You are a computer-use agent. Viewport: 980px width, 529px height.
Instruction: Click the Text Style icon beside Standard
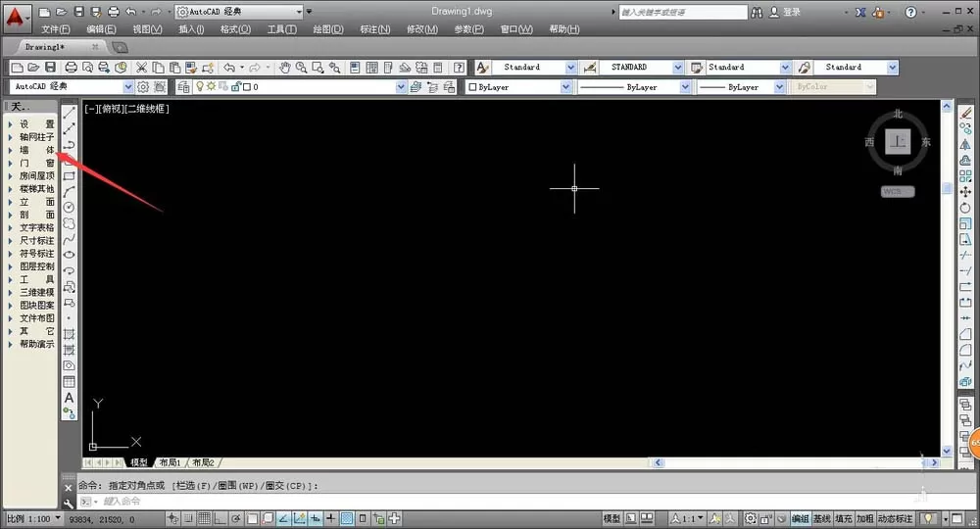coord(482,67)
